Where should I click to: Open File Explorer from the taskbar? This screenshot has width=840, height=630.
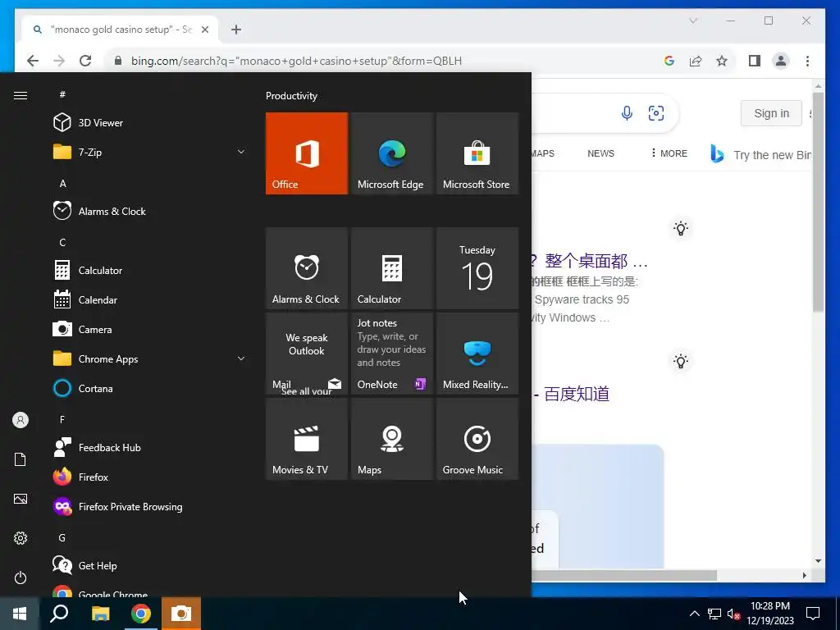(x=100, y=614)
